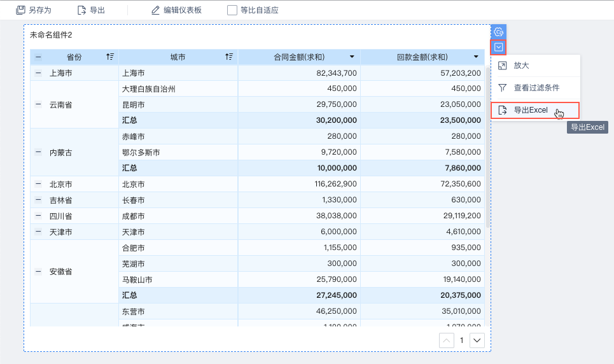This screenshot has height=364, width=614.
Task: Click the value 46,250,000
Action: click(337, 311)
